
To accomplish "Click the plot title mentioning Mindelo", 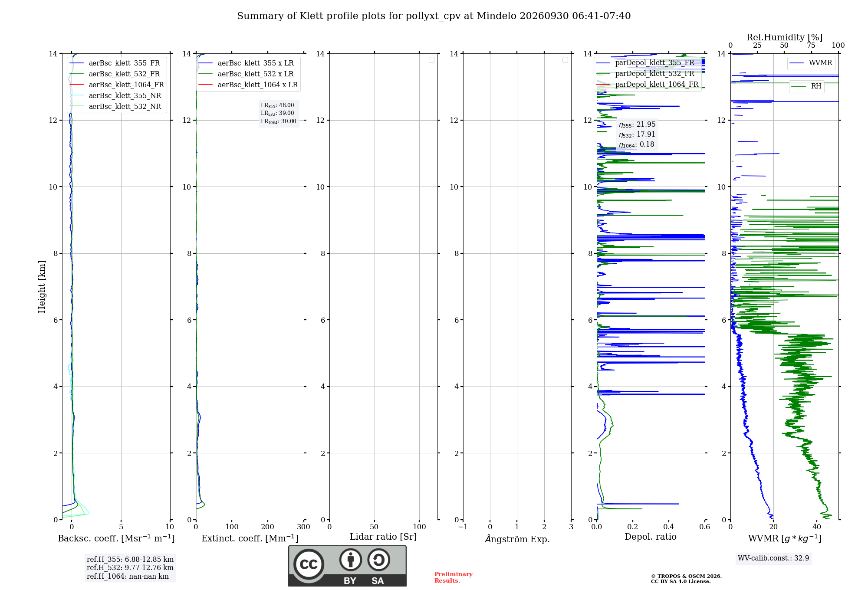I will 434,16.
